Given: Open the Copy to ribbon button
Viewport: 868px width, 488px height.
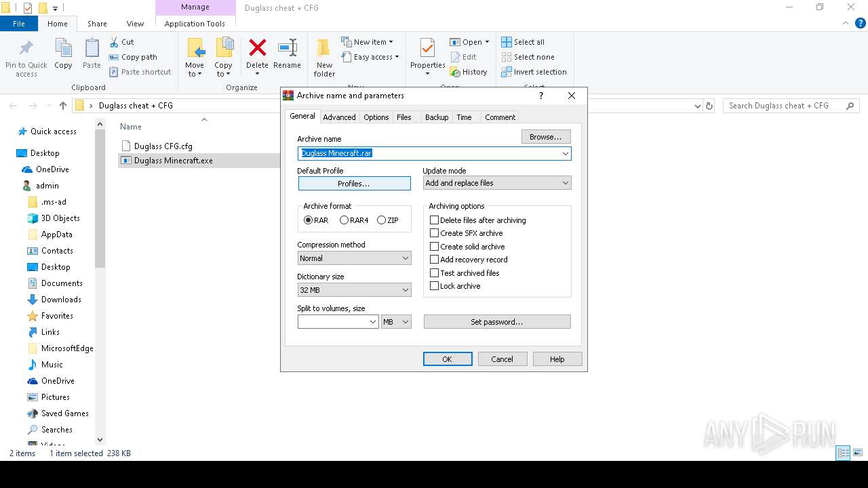Looking at the screenshot, I should pos(223,58).
